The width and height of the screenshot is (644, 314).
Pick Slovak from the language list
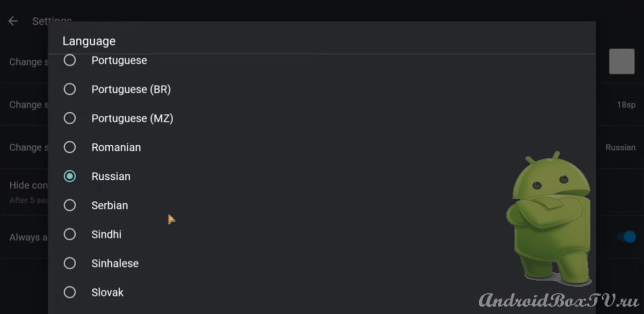(x=322, y=292)
